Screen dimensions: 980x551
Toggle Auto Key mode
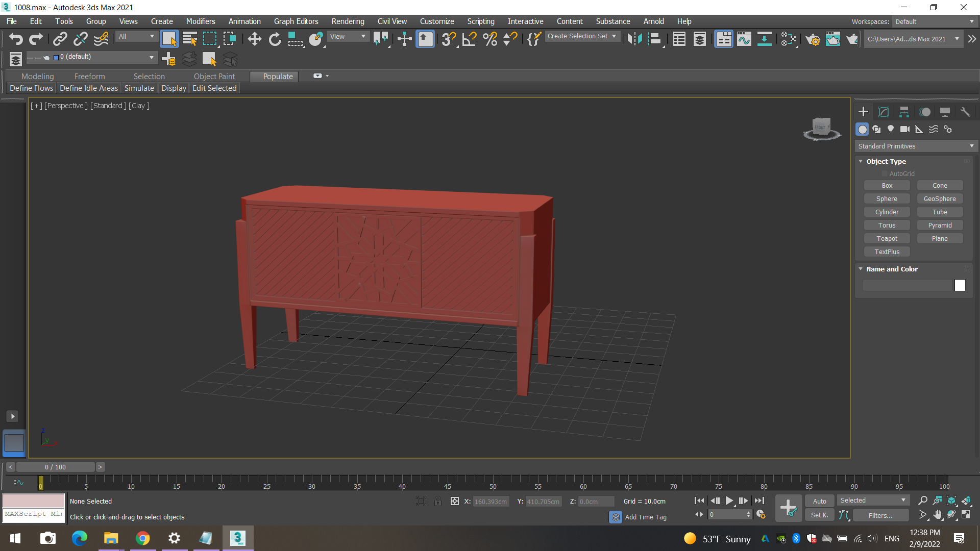pyautogui.click(x=819, y=501)
